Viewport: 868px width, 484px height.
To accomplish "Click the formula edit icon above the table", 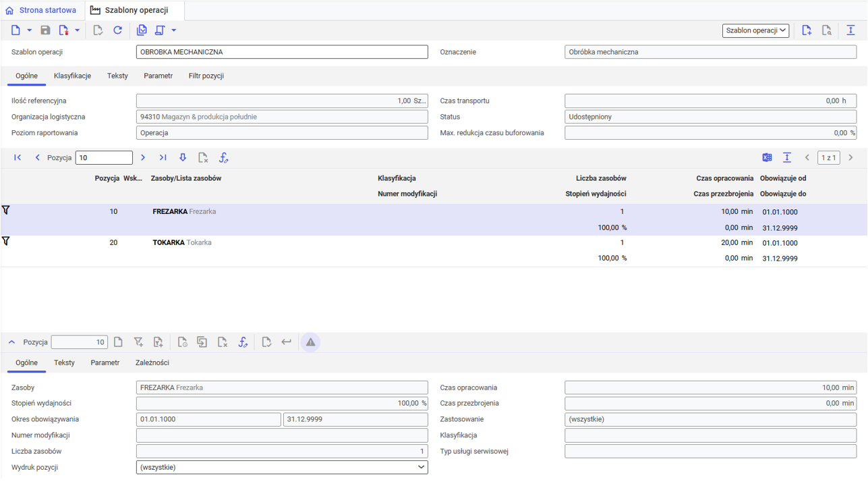I will (x=223, y=158).
